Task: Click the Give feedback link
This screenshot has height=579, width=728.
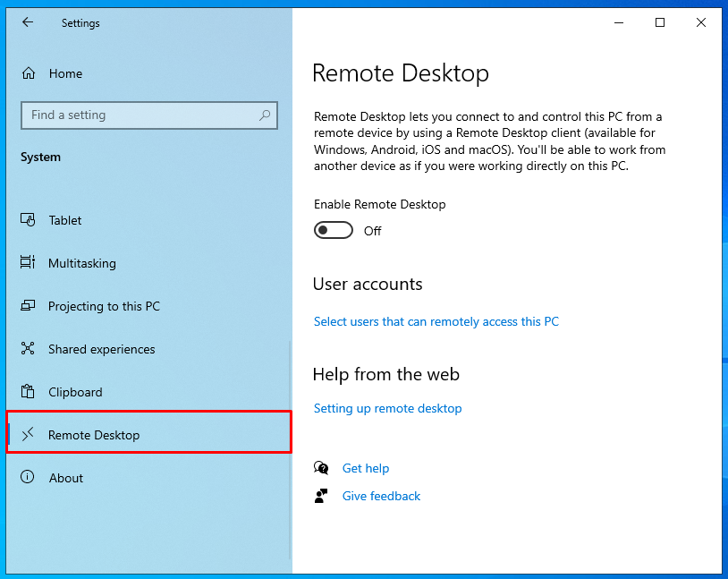Action: tap(381, 496)
